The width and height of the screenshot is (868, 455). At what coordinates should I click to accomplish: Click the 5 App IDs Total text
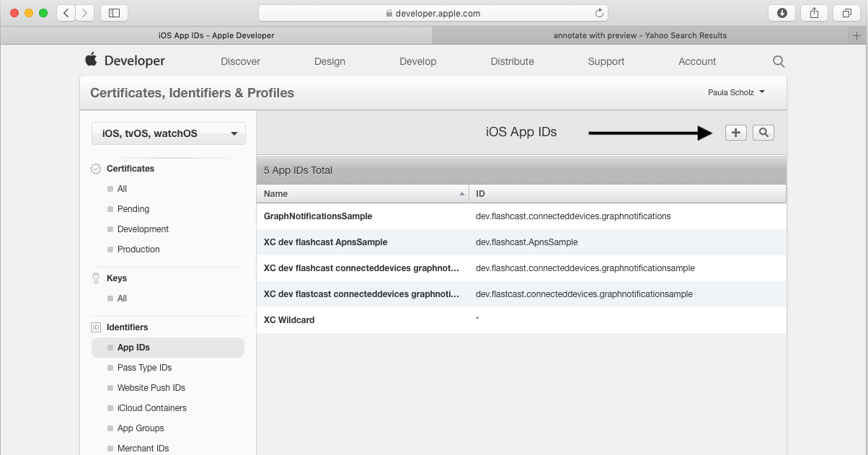(x=298, y=171)
